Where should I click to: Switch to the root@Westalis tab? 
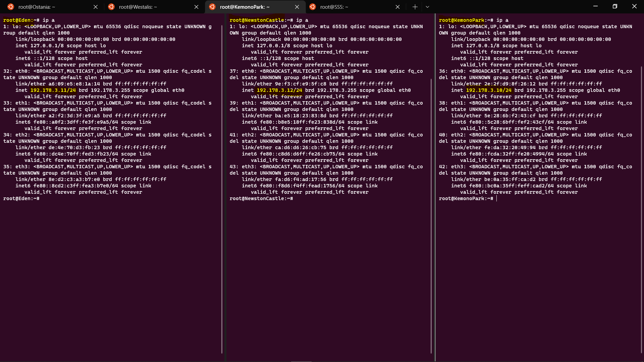coord(151,7)
